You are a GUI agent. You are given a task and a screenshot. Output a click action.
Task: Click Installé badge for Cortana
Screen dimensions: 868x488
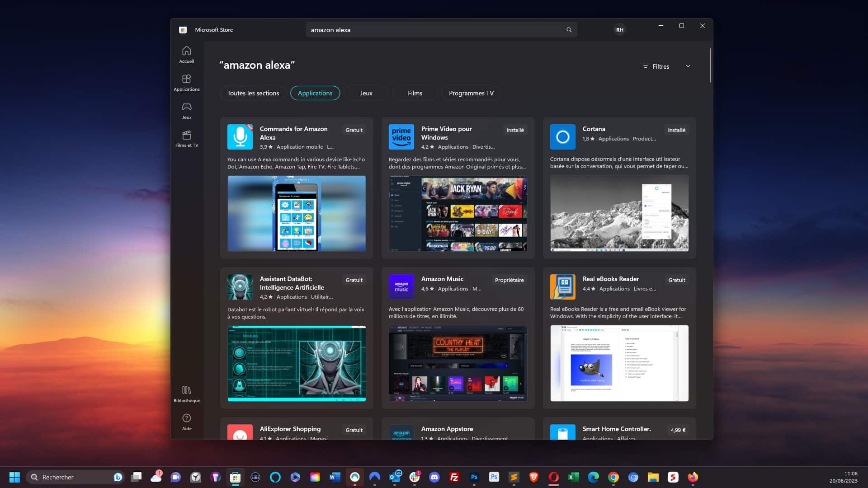pyautogui.click(x=676, y=130)
